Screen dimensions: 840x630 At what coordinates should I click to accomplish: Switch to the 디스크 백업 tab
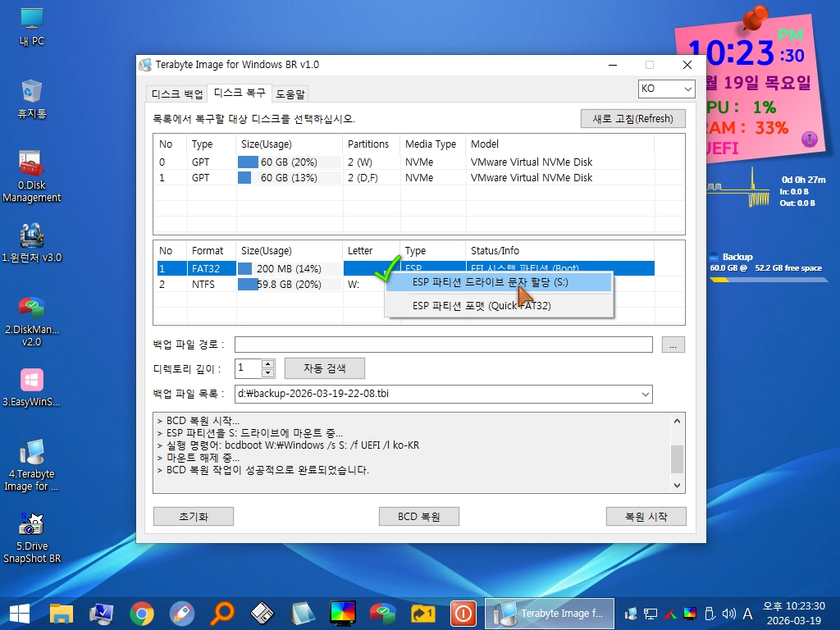pos(177,94)
